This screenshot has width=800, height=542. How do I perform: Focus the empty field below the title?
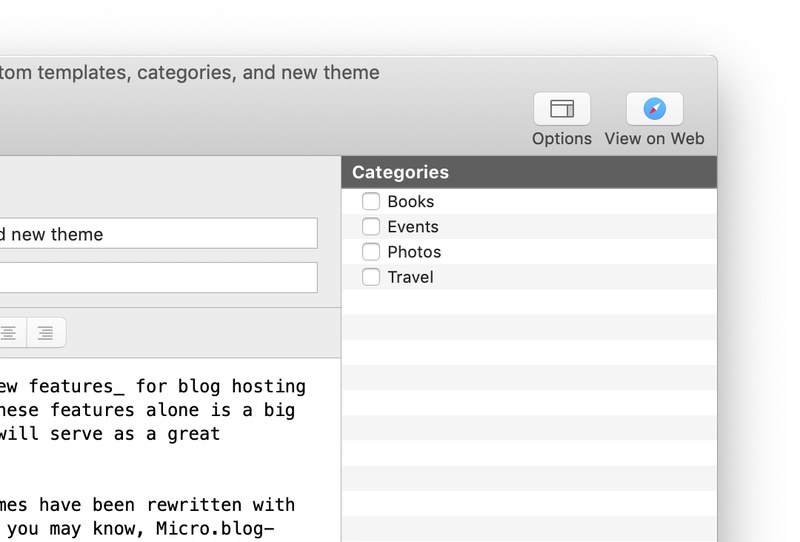[159, 278]
